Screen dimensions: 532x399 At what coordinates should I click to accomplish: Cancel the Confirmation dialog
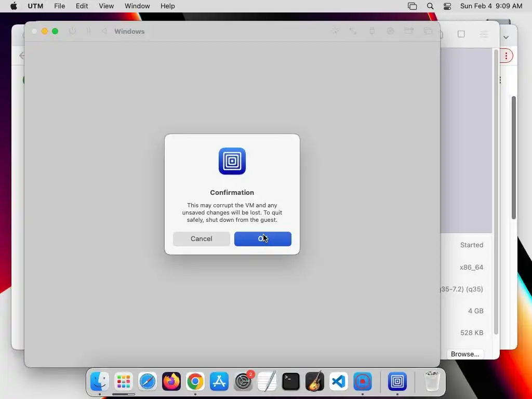click(201, 239)
